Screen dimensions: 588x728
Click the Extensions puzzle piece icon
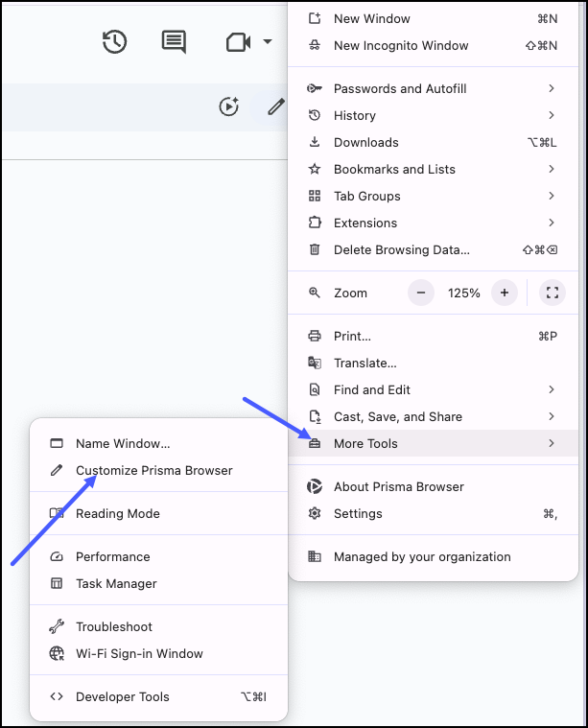pos(315,223)
